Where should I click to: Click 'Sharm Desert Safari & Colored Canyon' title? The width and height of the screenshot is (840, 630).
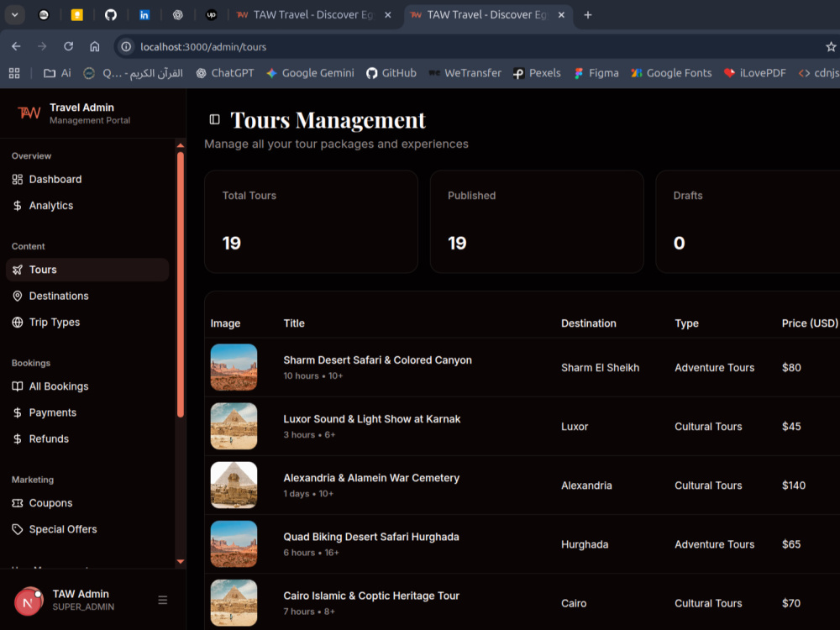click(378, 360)
